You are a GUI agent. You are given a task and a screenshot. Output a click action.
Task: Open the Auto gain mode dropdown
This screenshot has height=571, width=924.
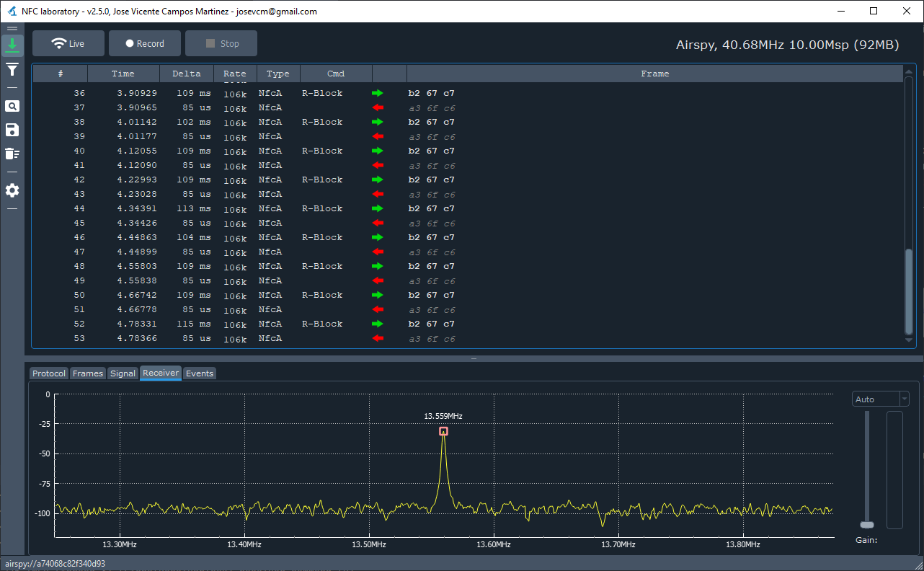pyautogui.click(x=880, y=399)
